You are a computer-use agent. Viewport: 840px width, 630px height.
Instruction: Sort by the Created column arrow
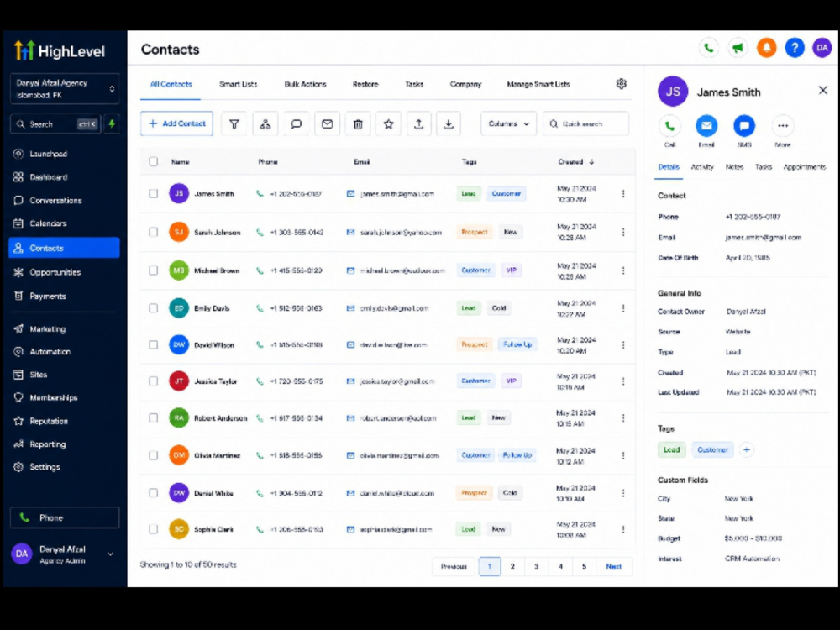591,161
